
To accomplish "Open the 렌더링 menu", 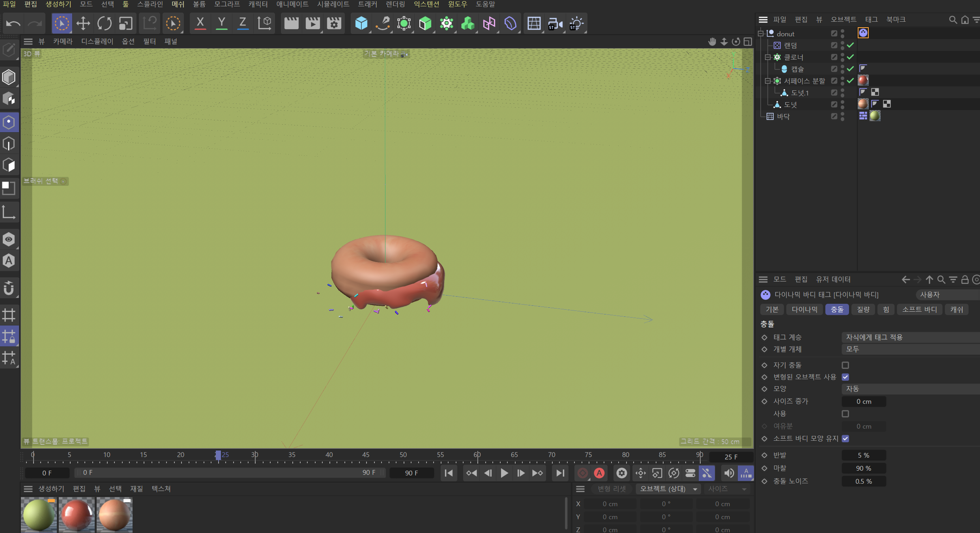I will click(395, 4).
